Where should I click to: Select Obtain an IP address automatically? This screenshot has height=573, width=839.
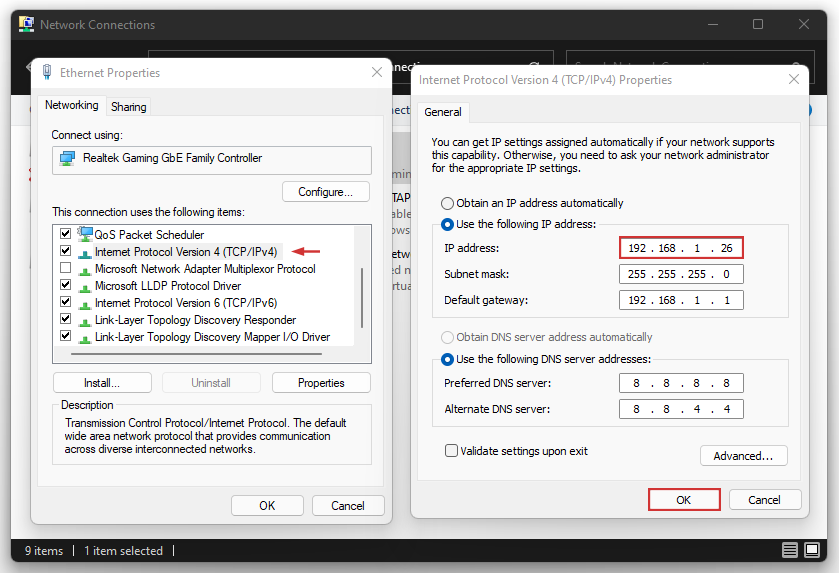click(447, 203)
